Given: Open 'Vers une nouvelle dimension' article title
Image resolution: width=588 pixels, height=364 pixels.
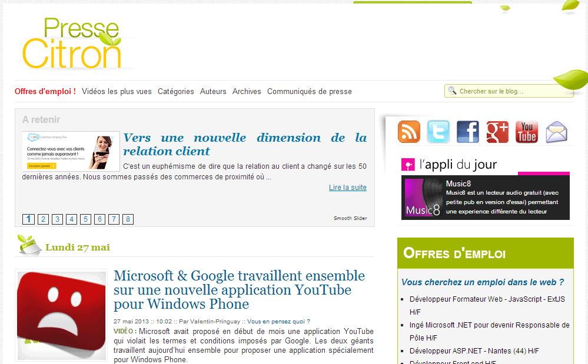Looking at the screenshot, I should [245, 144].
